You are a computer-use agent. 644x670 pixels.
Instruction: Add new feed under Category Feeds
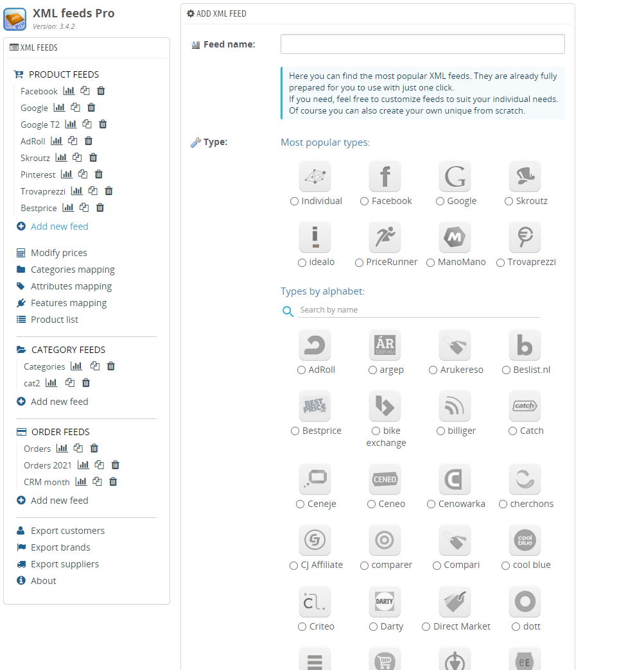(60, 402)
